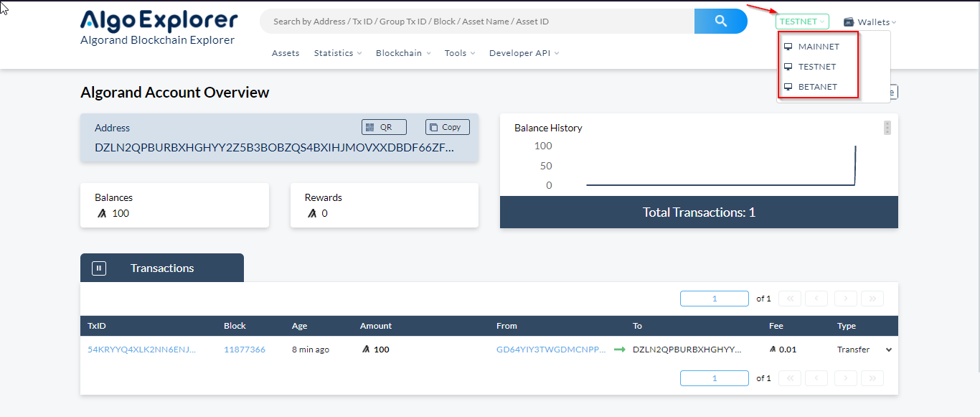Screen dimensions: 980x417
Task: Click the last-page pagination control
Action: point(872,298)
